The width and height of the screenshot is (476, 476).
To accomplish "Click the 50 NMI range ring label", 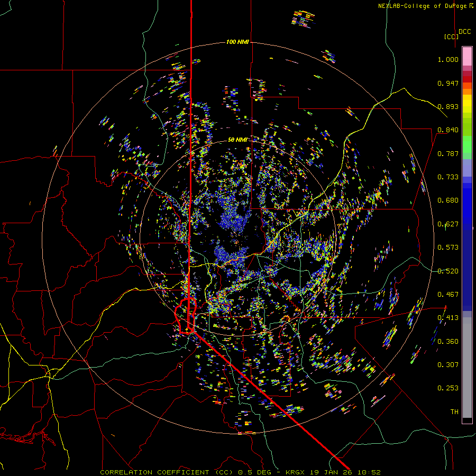I will pos(237,140).
